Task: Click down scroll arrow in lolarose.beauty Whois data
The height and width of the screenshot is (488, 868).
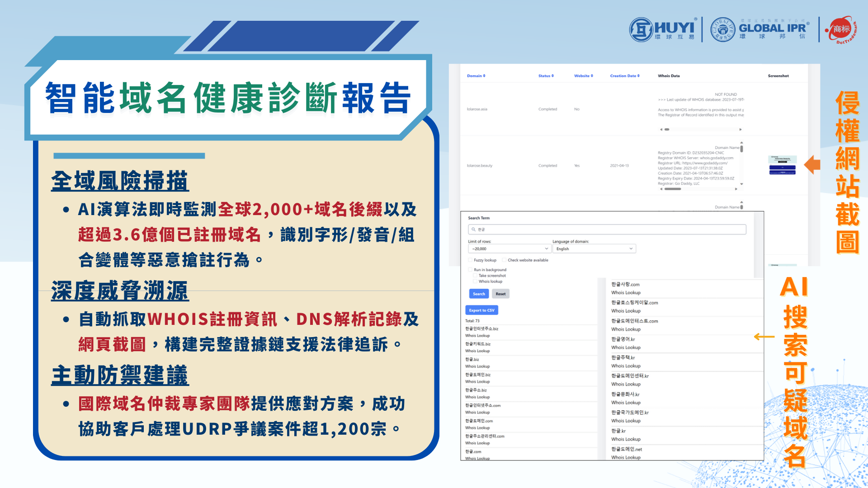Action: [741, 184]
